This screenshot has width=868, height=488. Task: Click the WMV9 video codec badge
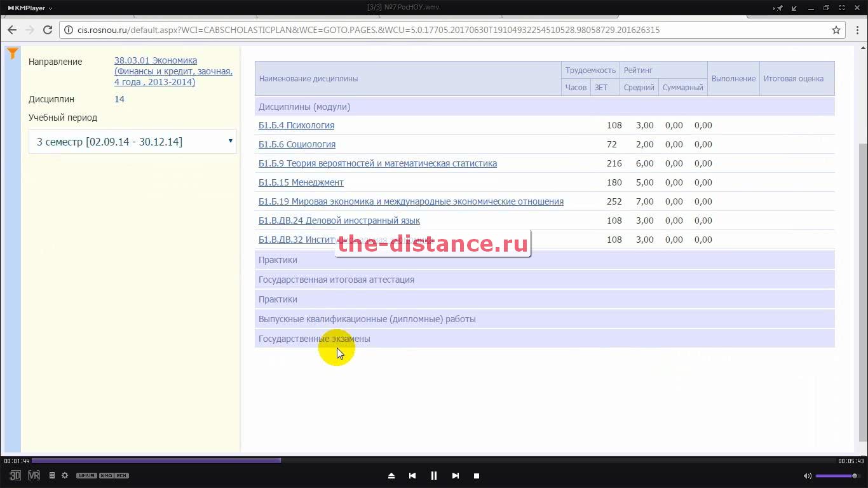(x=86, y=475)
